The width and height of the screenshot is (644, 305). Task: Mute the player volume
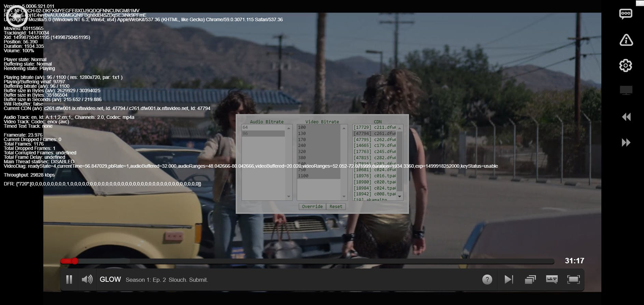(87, 279)
